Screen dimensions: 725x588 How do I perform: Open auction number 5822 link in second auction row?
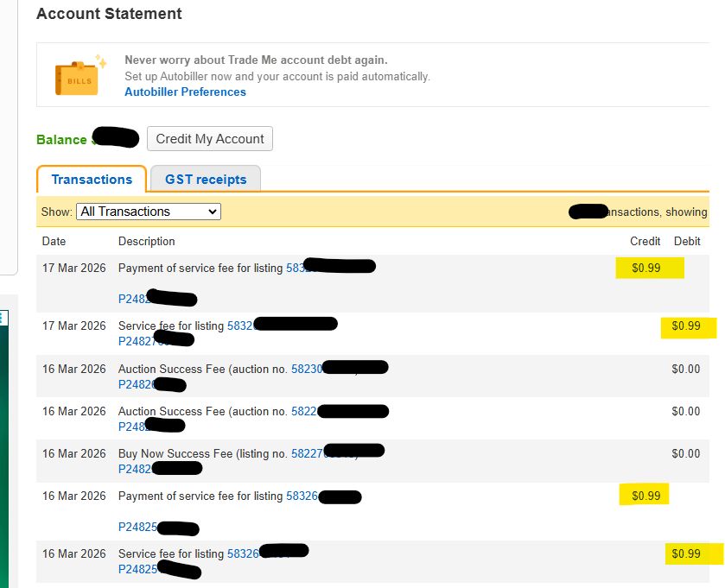pyautogui.click(x=303, y=411)
